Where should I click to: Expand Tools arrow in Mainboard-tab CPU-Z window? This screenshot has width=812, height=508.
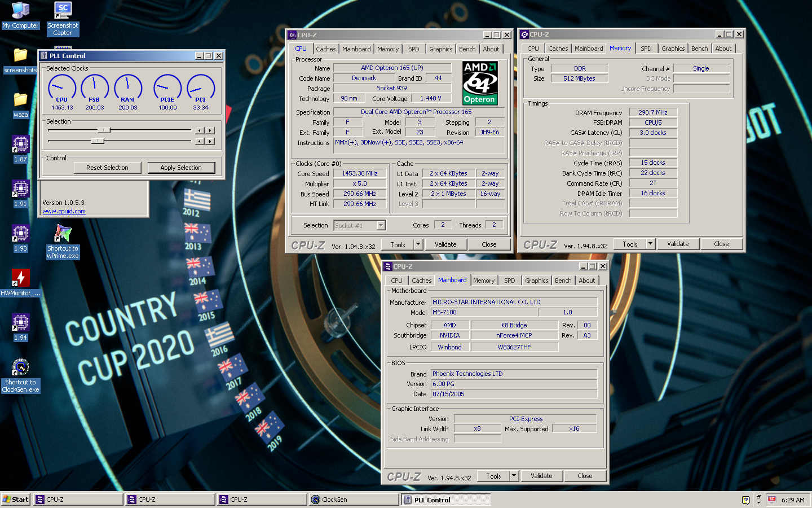tap(514, 476)
